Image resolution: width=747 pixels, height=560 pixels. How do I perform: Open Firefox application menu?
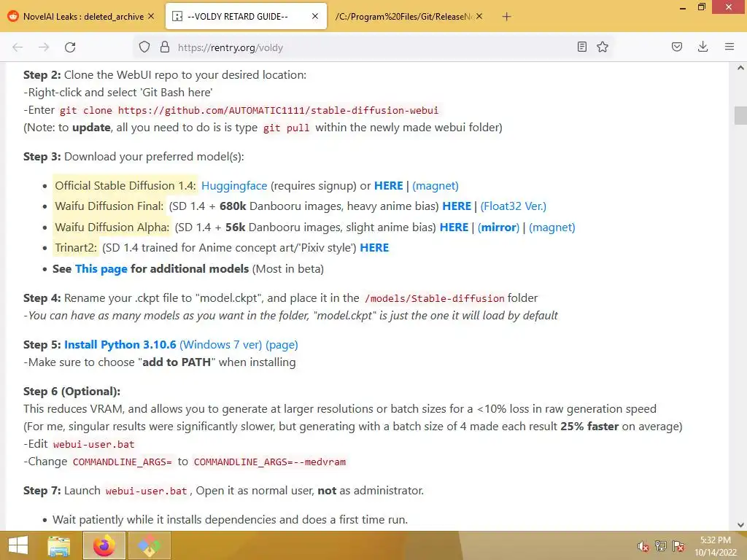coord(729,47)
